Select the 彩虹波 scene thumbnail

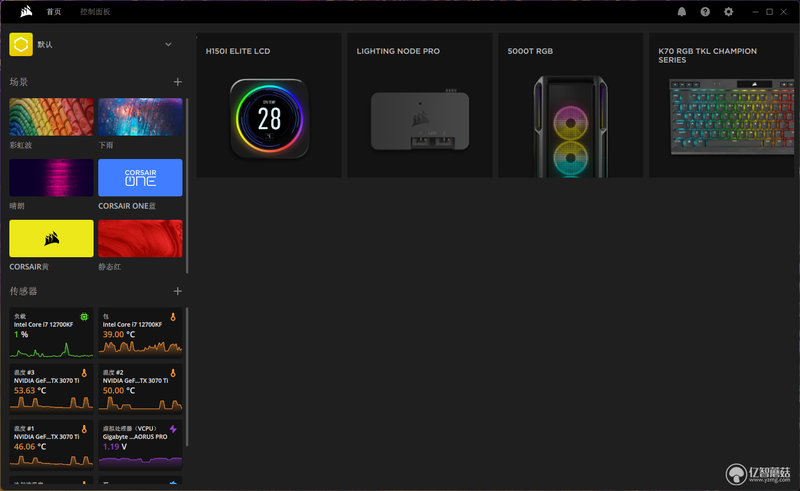(52, 117)
